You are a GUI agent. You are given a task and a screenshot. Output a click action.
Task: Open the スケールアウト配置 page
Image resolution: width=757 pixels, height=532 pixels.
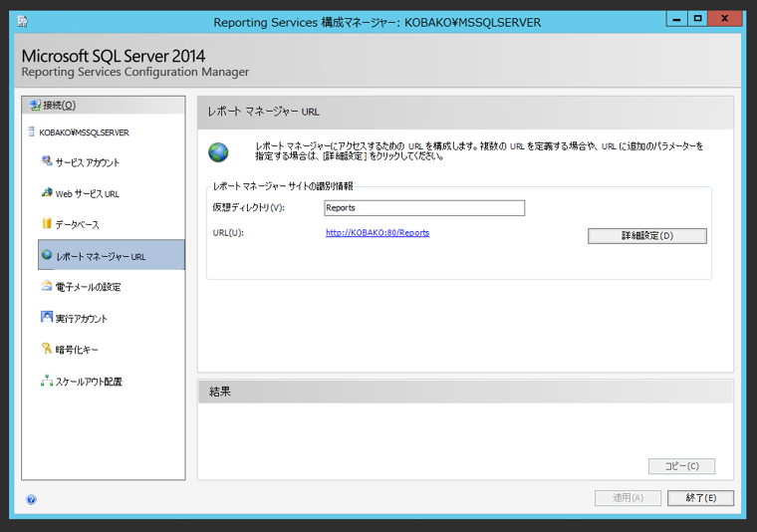pos(89,382)
